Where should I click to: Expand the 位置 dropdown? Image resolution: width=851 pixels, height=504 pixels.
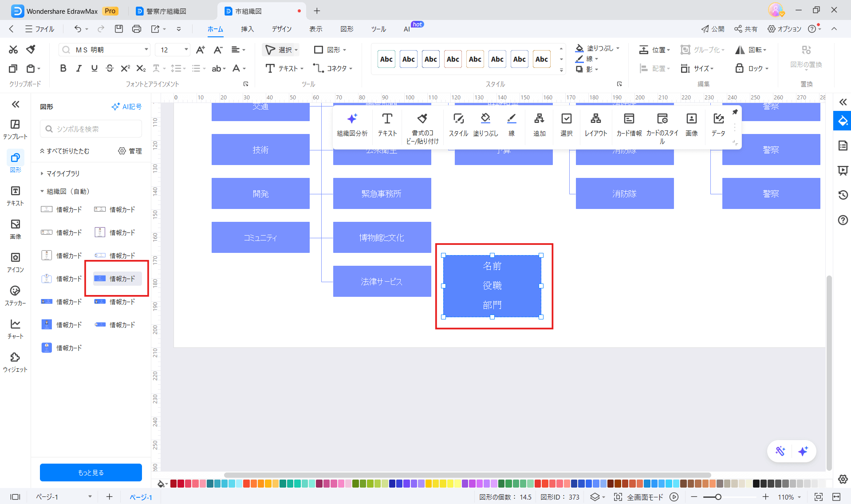668,50
